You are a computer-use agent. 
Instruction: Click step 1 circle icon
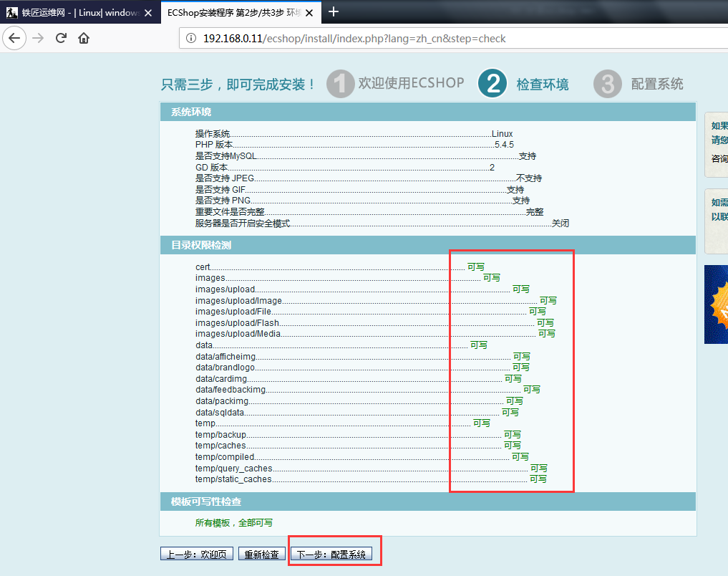(340, 84)
